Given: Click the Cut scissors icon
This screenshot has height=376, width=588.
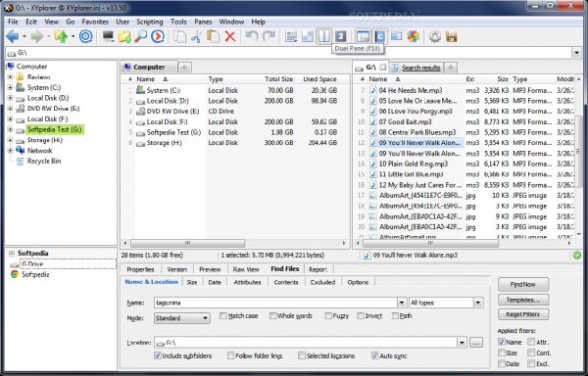Looking at the screenshot, I should [x=196, y=36].
